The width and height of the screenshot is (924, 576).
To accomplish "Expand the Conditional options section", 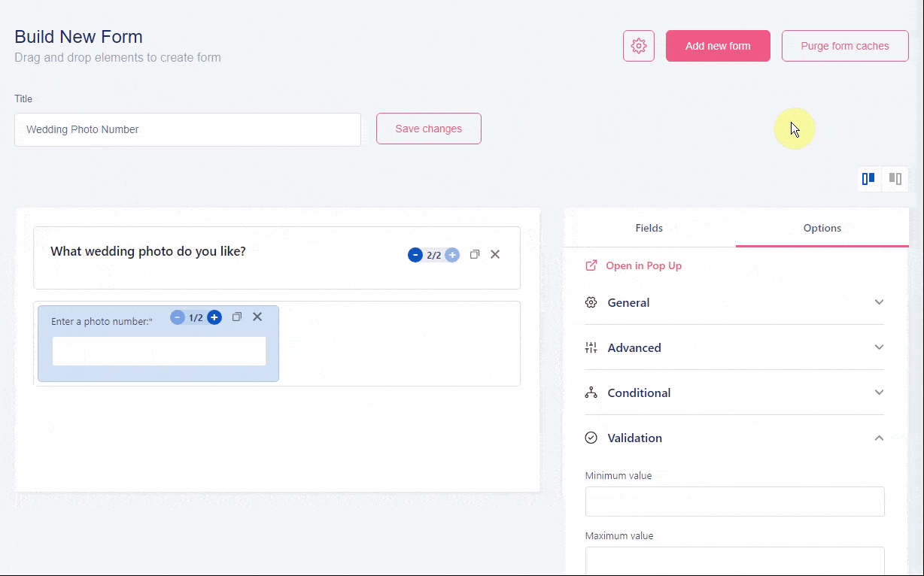I will click(734, 393).
